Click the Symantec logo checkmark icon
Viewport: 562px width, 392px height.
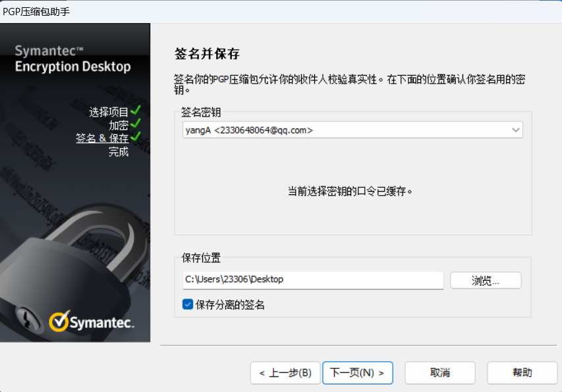pos(59,321)
